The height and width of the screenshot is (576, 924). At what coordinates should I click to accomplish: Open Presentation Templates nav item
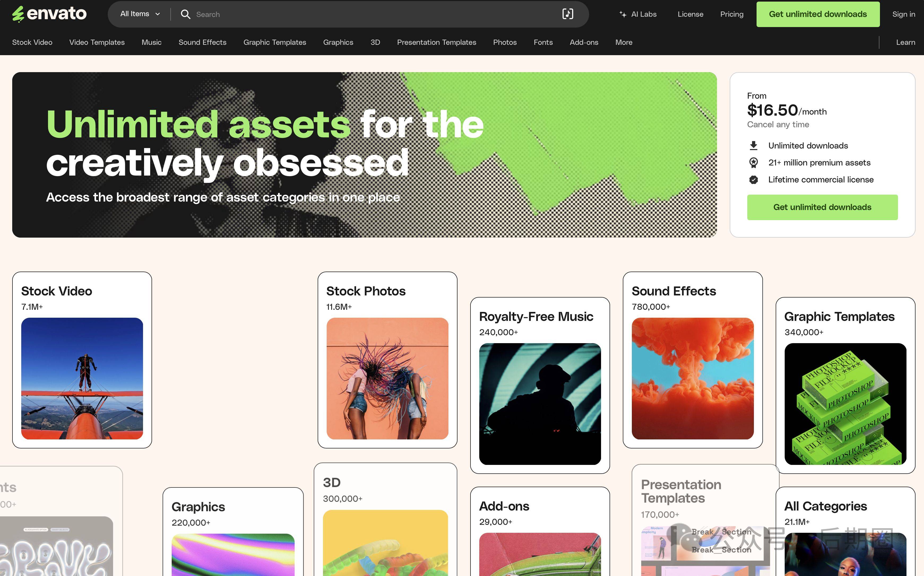(437, 42)
